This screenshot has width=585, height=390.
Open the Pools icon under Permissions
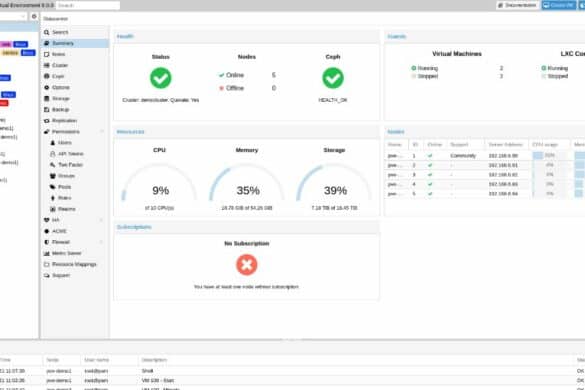pyautogui.click(x=53, y=187)
